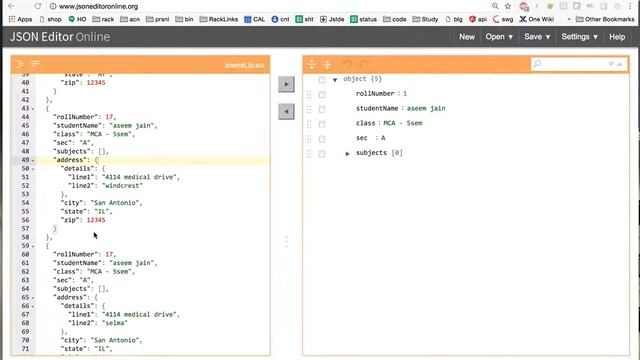Image resolution: width=640 pixels, height=360 pixels.
Task: Click the rollNumber value 1 in tree
Action: (405, 93)
